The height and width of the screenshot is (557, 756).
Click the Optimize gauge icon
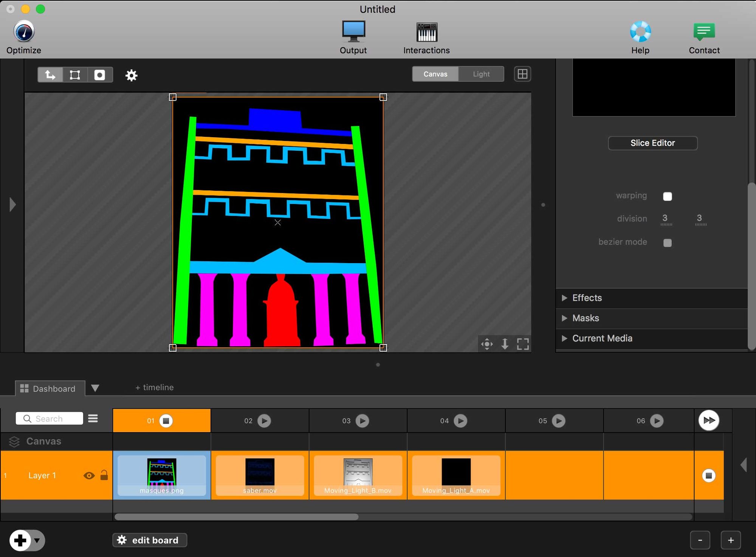coord(24,32)
